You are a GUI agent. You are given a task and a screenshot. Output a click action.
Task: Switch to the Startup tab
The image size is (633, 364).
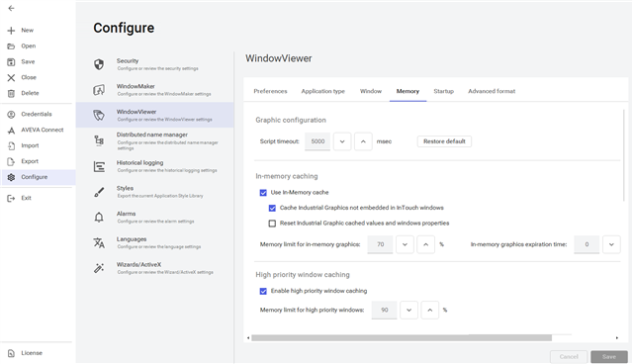coord(444,91)
